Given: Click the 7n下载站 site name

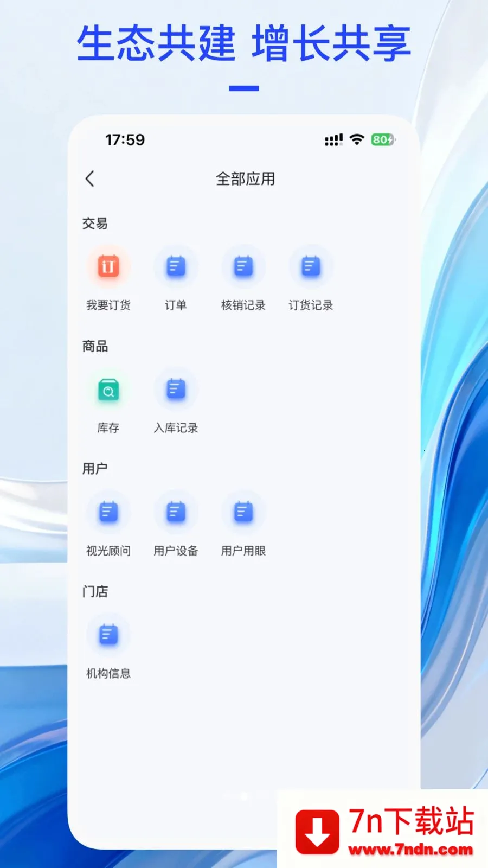Looking at the screenshot, I should [412, 821].
